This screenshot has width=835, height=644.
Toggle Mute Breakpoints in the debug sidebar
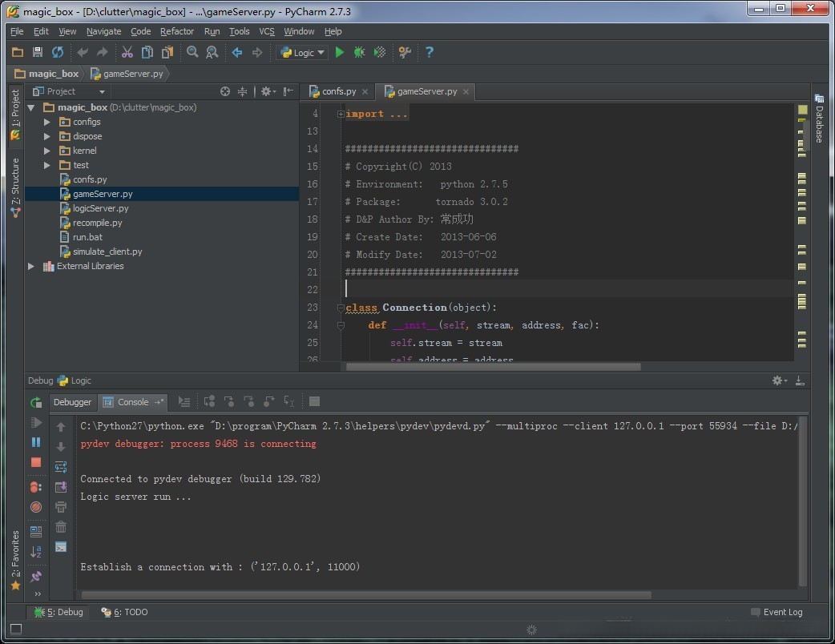[36, 507]
